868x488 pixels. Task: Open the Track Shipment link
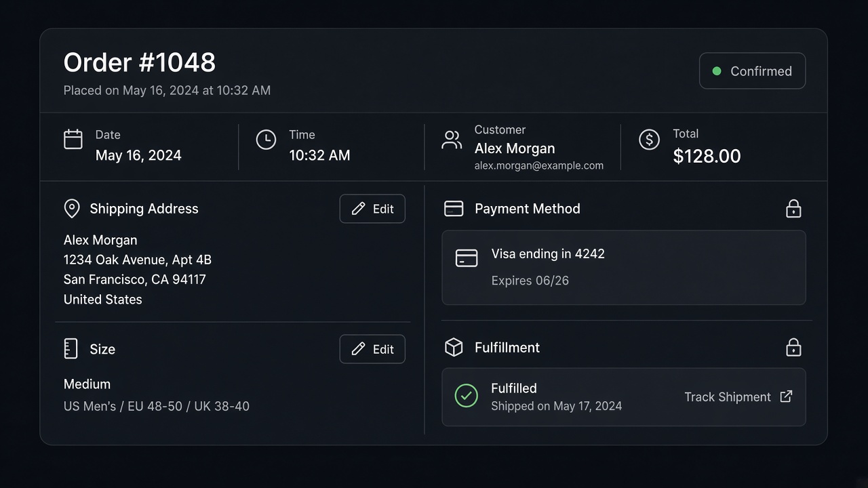click(x=738, y=397)
